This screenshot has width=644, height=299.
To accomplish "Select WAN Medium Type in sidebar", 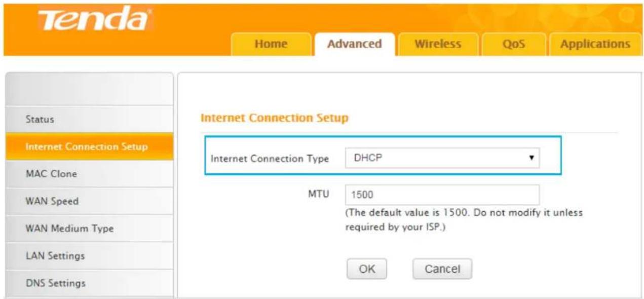I will click(x=89, y=229).
